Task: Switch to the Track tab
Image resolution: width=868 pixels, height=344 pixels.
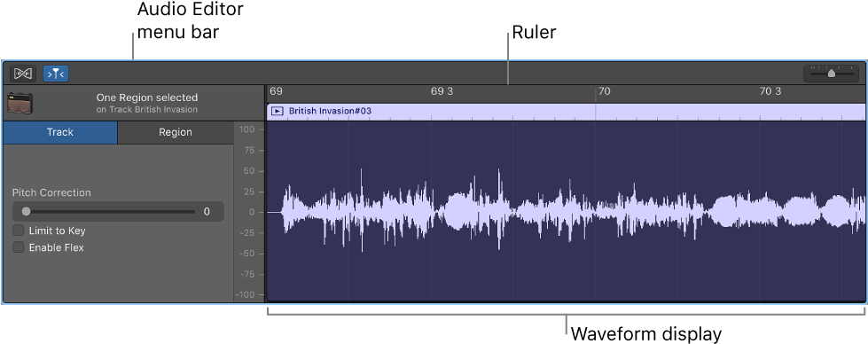Action: tap(60, 132)
